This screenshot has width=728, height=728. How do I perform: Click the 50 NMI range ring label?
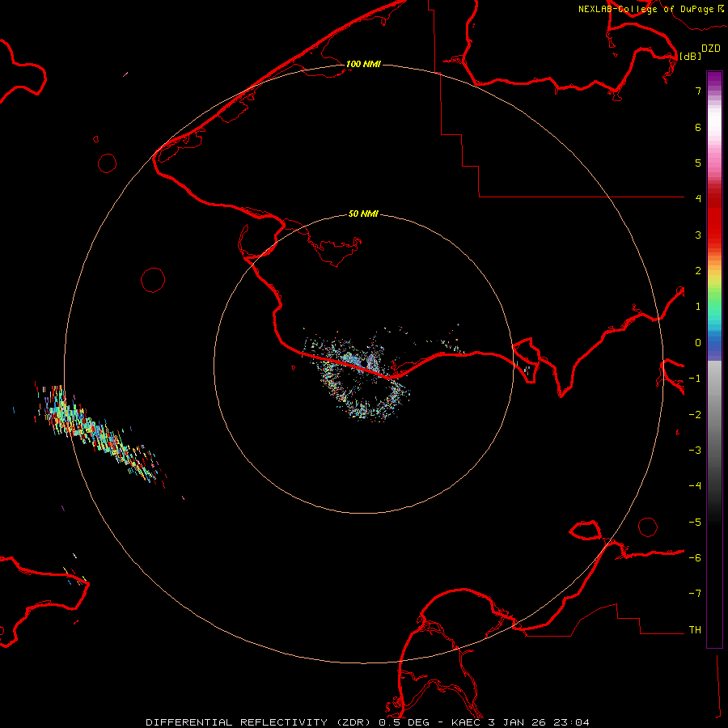pos(363,214)
